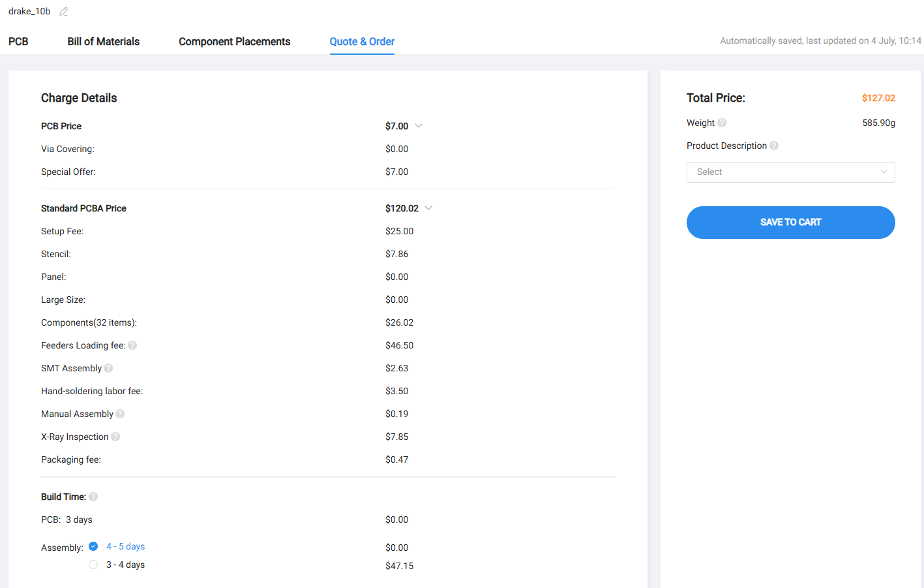Collapse the Standard PCBA Price chevron
Image resolution: width=924 pixels, height=588 pixels.
[x=428, y=208]
